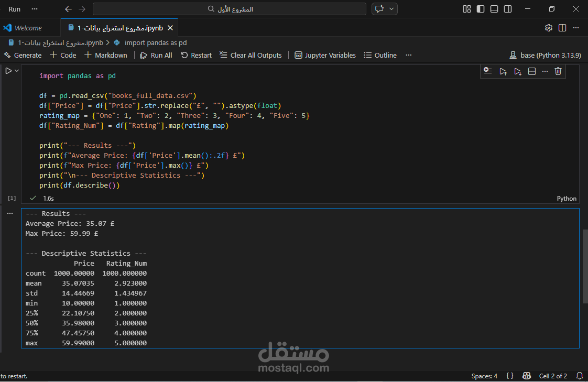The height and width of the screenshot is (382, 588).
Task: Toggle the secondary side bar
Action: (x=508, y=9)
